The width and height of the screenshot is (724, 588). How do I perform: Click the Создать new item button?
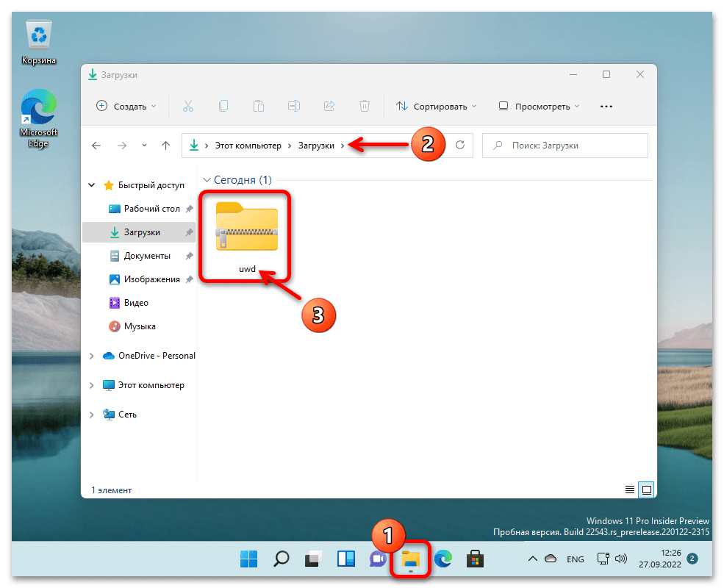pyautogui.click(x=126, y=107)
